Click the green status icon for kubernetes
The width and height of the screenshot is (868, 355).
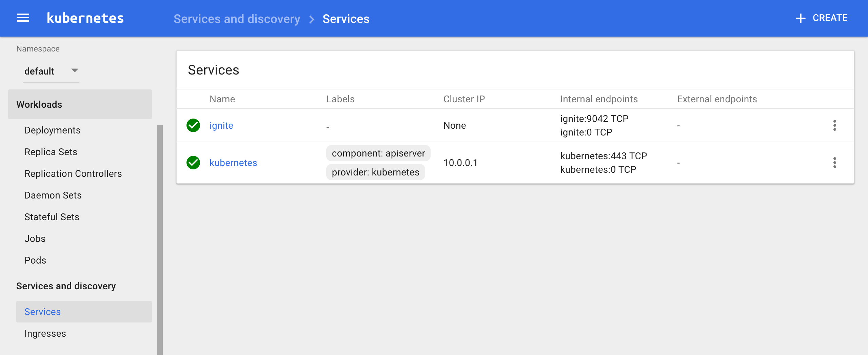click(193, 163)
